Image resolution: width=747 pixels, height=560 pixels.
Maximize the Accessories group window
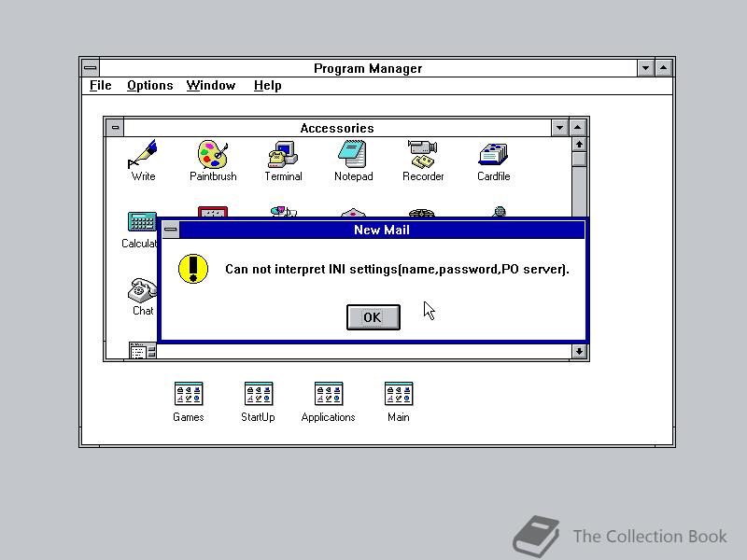[x=577, y=128]
